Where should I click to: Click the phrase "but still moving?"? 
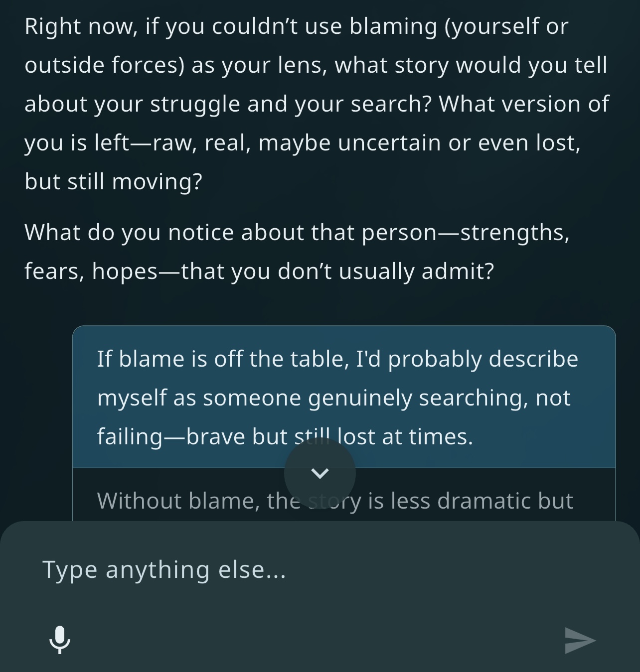114,181
